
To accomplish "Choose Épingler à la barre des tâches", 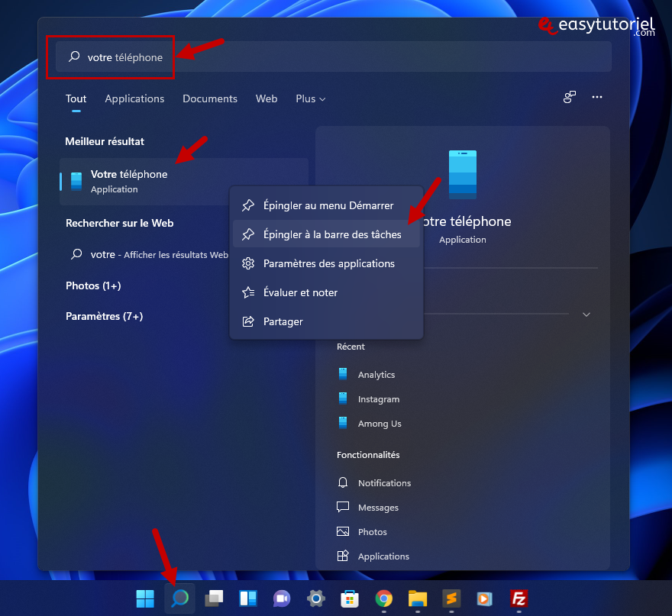I will (x=326, y=234).
